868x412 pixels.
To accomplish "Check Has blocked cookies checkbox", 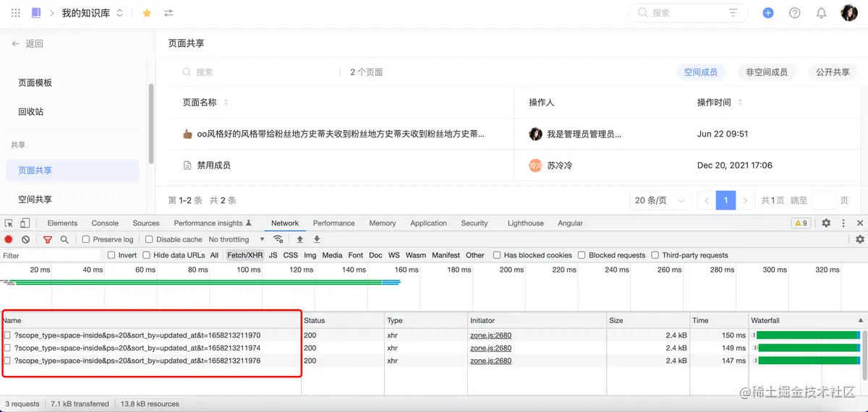I will [497, 255].
